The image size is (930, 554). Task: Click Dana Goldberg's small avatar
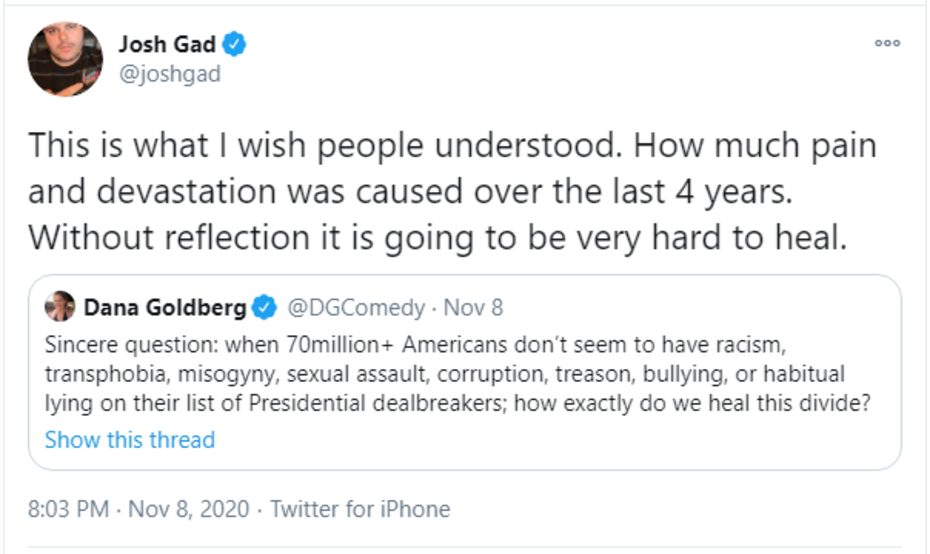61,307
